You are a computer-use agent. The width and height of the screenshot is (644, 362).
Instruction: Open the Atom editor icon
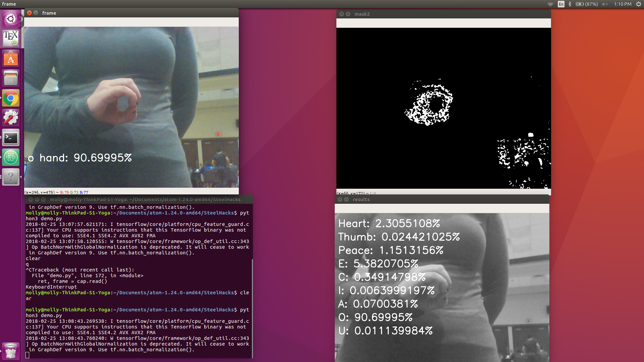point(11,157)
